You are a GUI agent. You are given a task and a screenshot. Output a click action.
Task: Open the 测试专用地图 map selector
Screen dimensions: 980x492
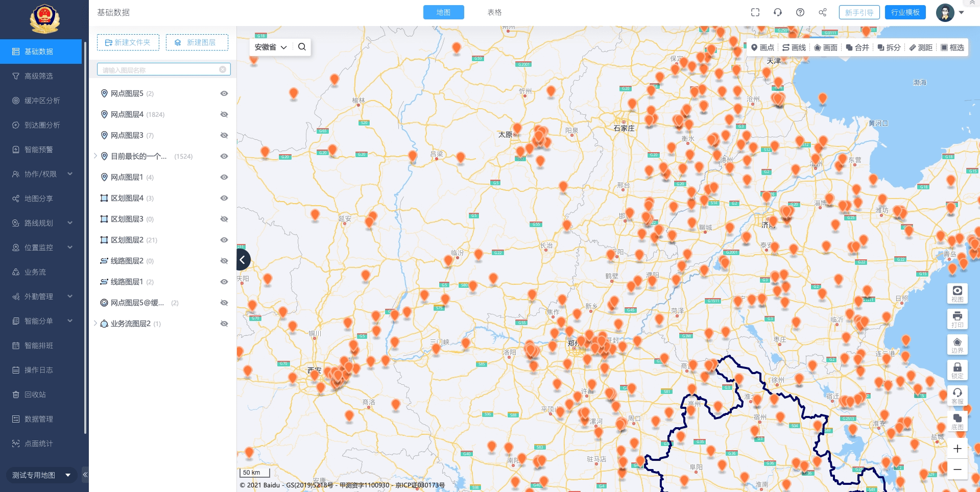pos(41,475)
